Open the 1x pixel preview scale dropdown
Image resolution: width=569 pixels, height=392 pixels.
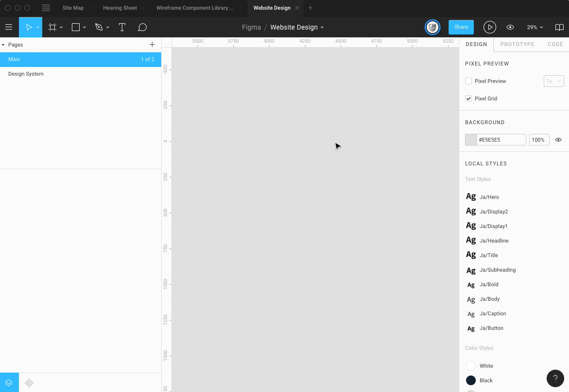(554, 81)
